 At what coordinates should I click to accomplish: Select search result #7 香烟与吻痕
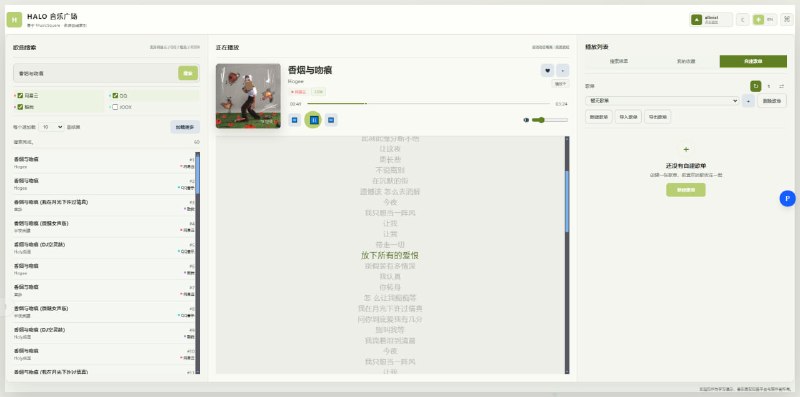(x=104, y=290)
